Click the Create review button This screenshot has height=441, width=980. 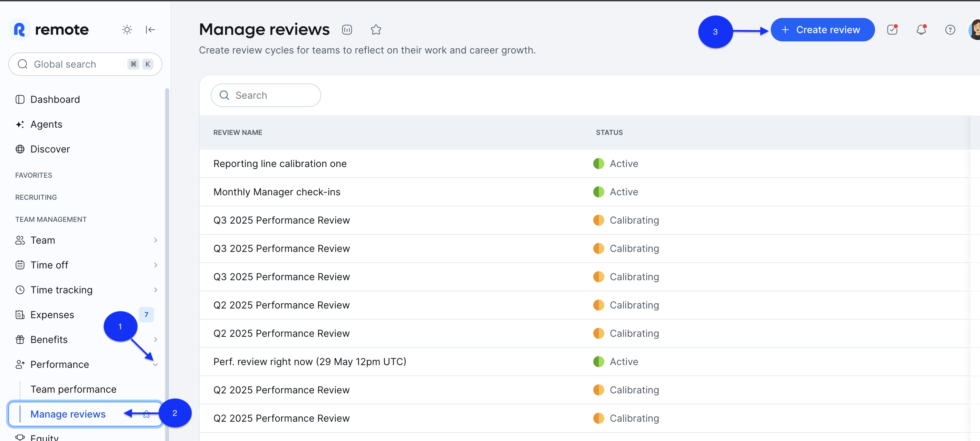click(823, 30)
